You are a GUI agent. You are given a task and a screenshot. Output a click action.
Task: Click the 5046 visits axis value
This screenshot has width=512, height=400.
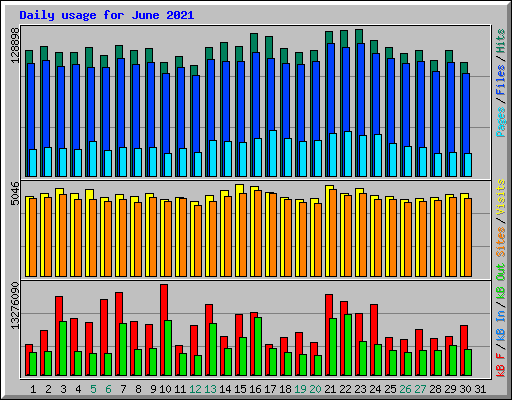[15, 194]
